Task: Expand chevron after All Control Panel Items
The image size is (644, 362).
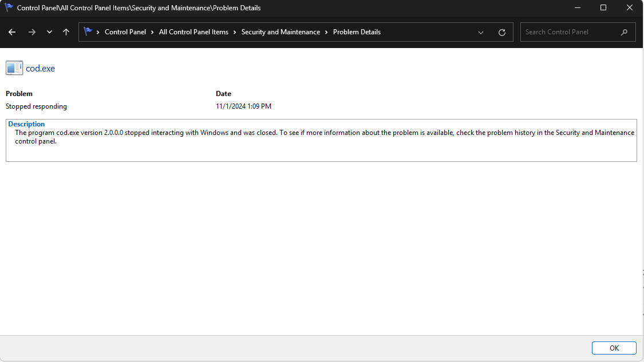Action: pyautogui.click(x=235, y=32)
